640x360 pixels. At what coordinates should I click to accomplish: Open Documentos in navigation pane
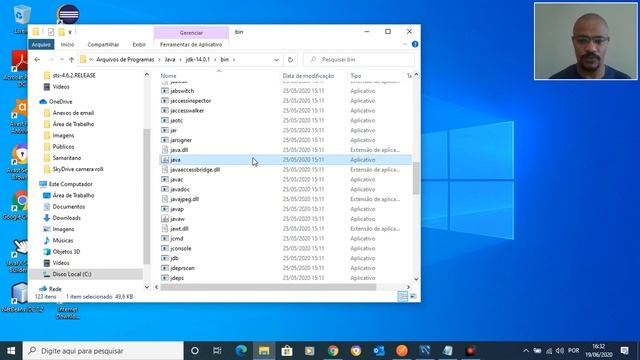(69, 207)
